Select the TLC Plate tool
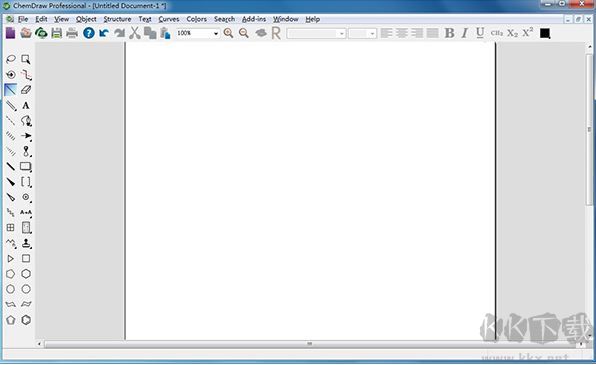The height and width of the screenshot is (365, 596). point(26,228)
